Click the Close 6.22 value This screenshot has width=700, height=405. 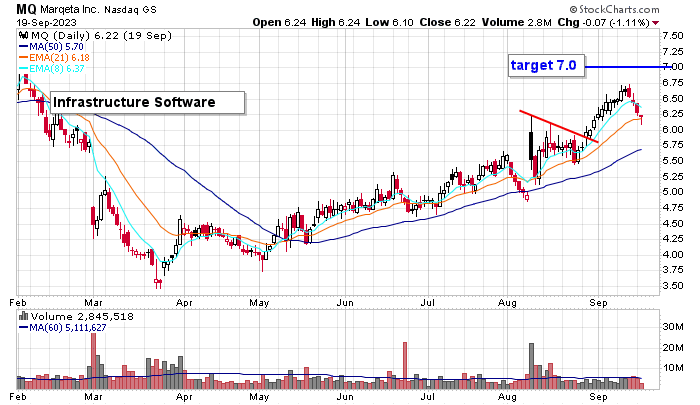pos(448,22)
